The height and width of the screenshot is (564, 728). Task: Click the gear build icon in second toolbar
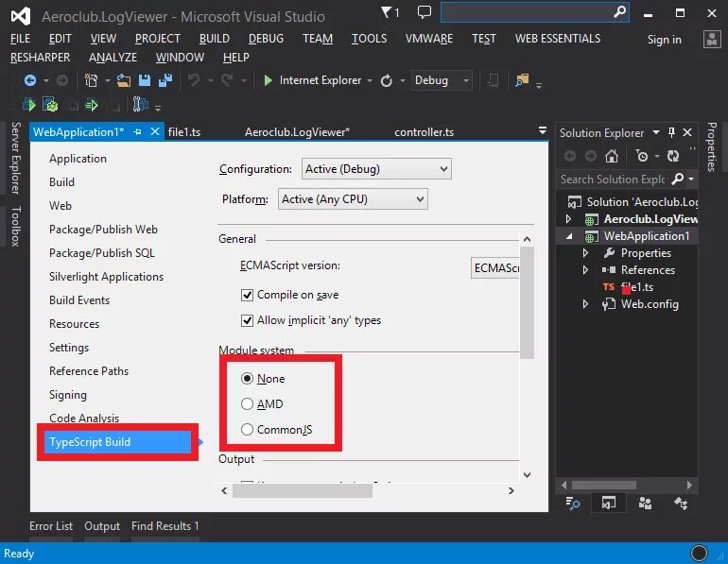point(50,105)
